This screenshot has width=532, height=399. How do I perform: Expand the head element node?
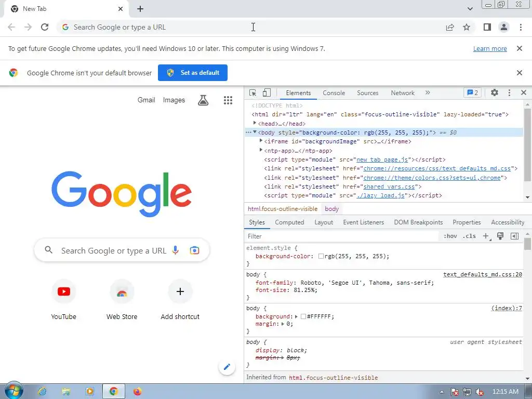click(x=255, y=123)
